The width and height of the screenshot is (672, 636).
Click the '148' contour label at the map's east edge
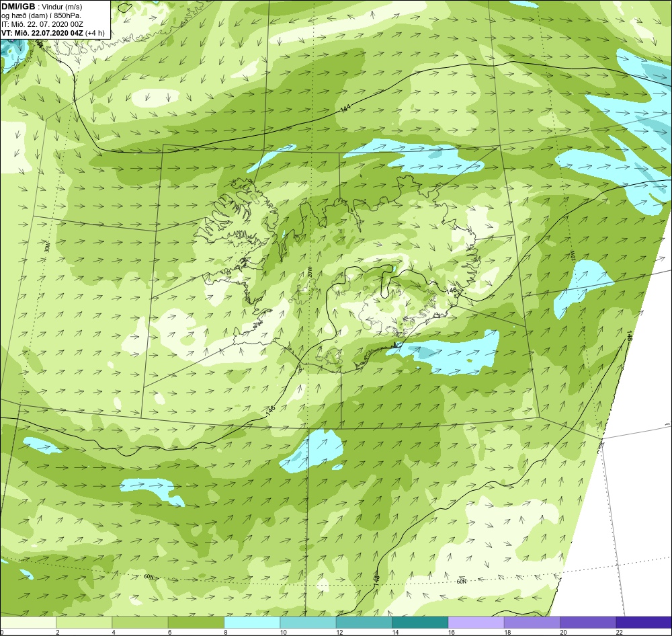point(629,335)
